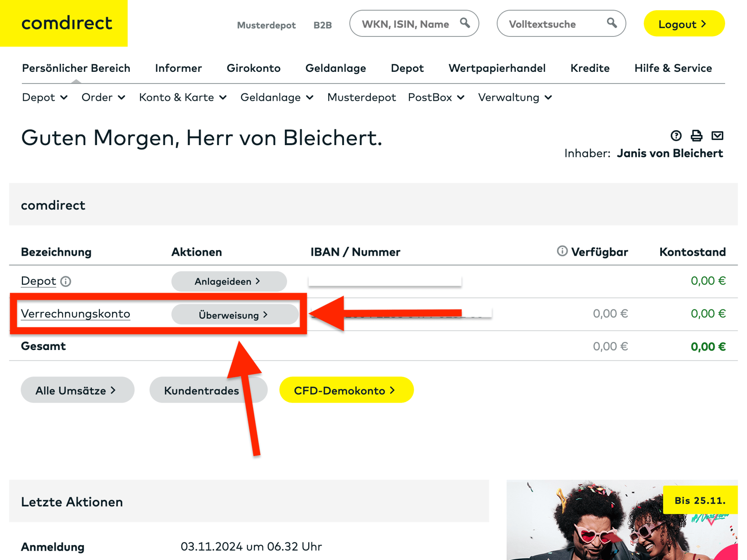Click the Logout button

[684, 24]
